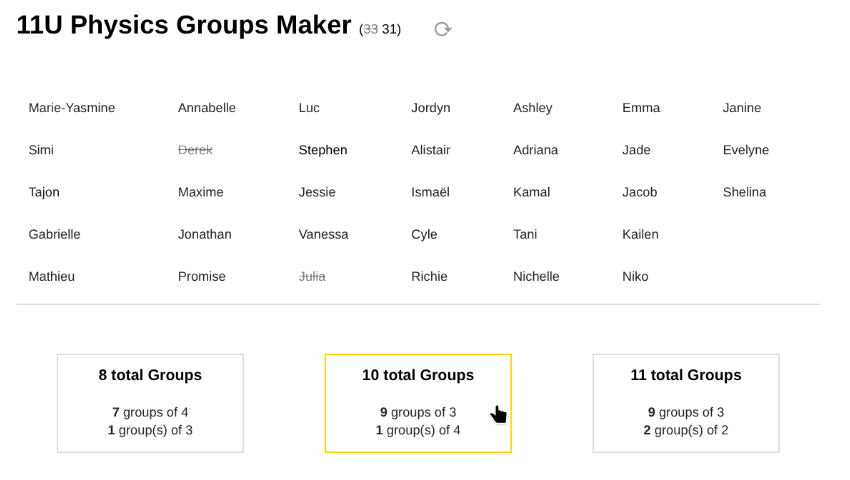This screenshot has width=850, height=480.
Task: Toggle Stephen's attendance
Action: 323,150
